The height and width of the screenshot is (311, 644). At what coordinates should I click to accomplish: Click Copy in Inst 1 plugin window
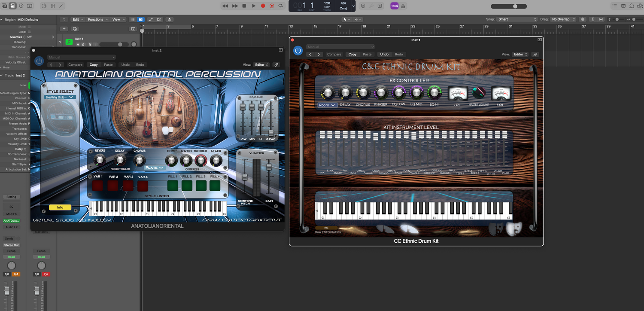pyautogui.click(x=352, y=55)
